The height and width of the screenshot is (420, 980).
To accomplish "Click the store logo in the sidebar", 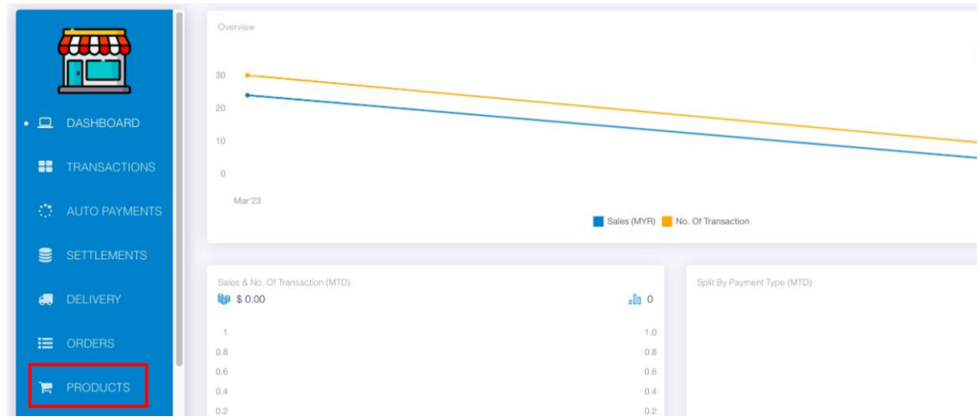I will (94, 59).
